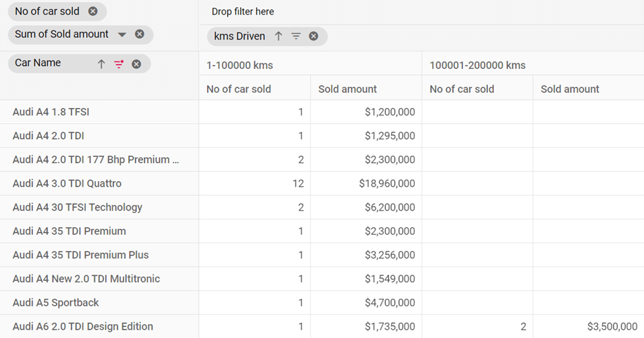644x338 pixels.
Task: Remove the kms Driven column field
Action: pyautogui.click(x=314, y=36)
